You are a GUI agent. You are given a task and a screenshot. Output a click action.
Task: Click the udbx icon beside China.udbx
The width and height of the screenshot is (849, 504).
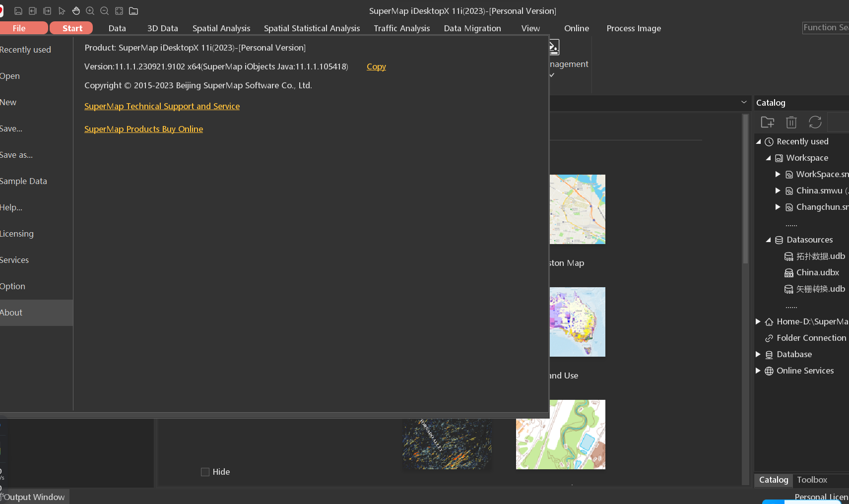coord(789,273)
